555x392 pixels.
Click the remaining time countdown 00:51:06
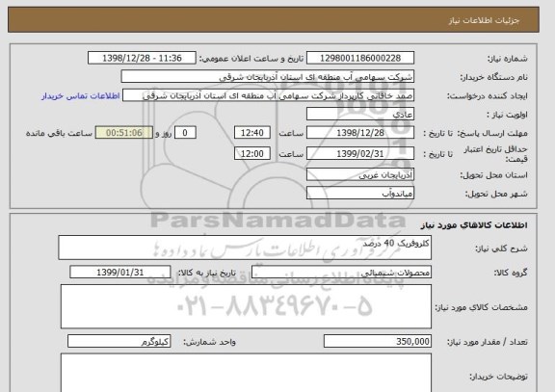pyautogui.click(x=124, y=133)
